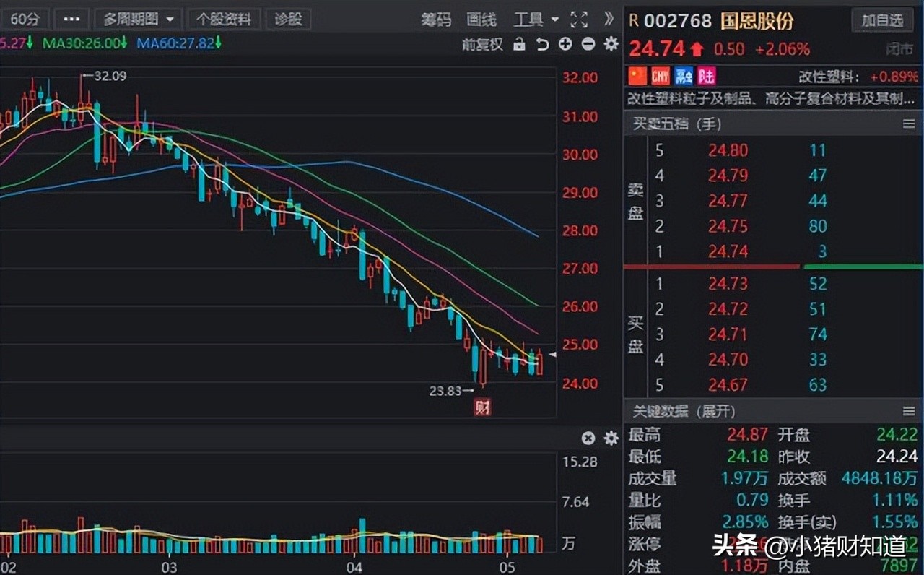
Task: Click the close icon on the volume panel
Action: point(588,438)
